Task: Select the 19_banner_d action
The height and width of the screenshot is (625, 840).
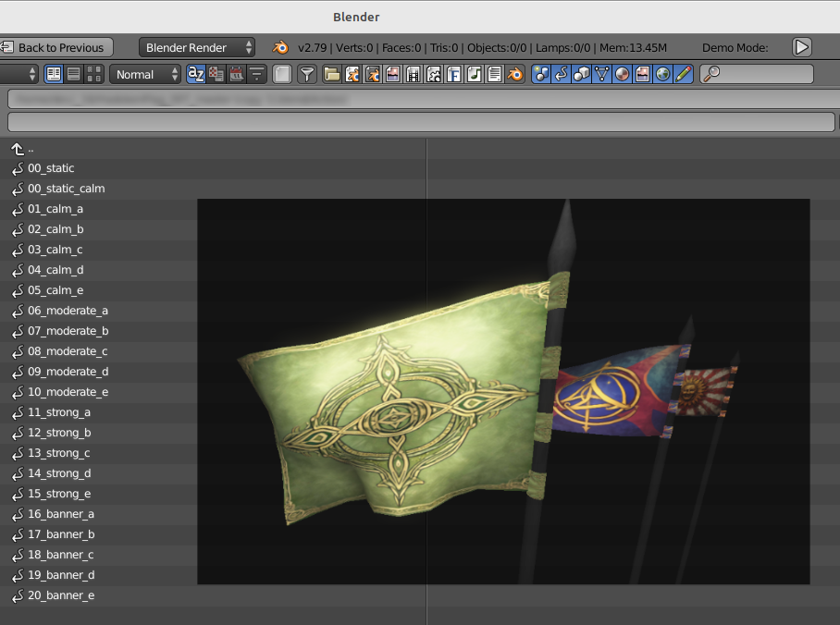Action: click(61, 575)
